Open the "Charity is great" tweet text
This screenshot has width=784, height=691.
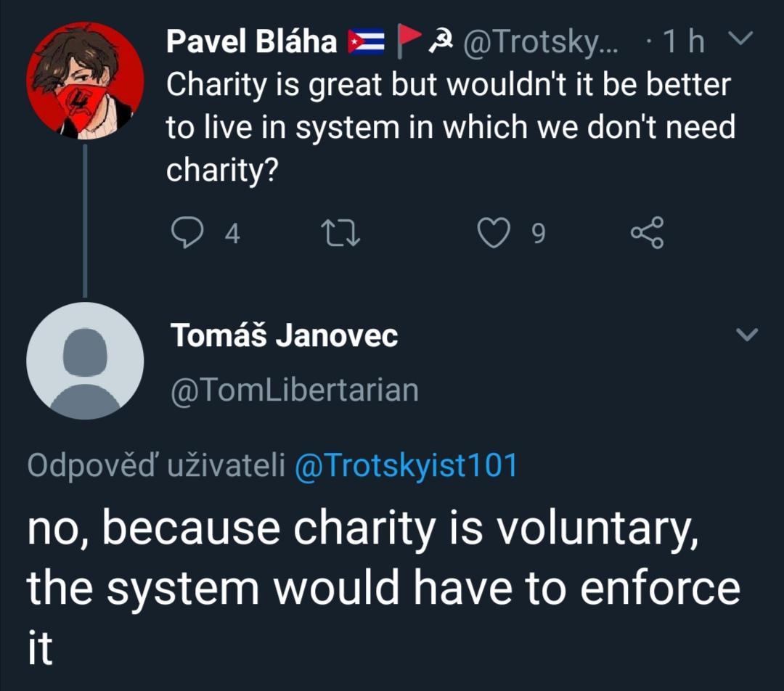tap(450, 127)
